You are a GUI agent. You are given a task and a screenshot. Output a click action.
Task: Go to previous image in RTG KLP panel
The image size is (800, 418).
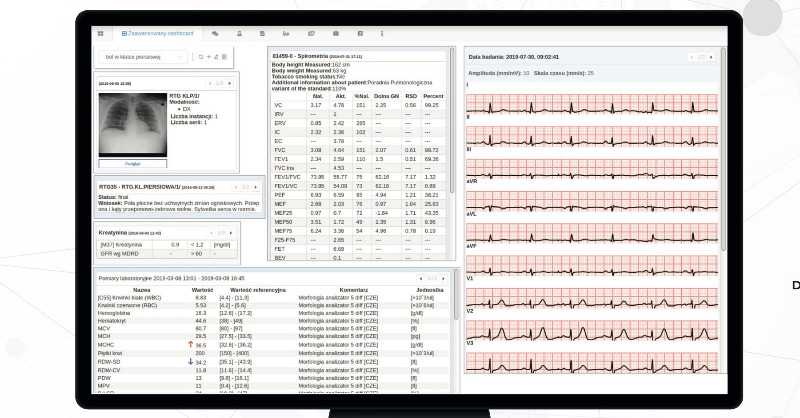[x=210, y=83]
